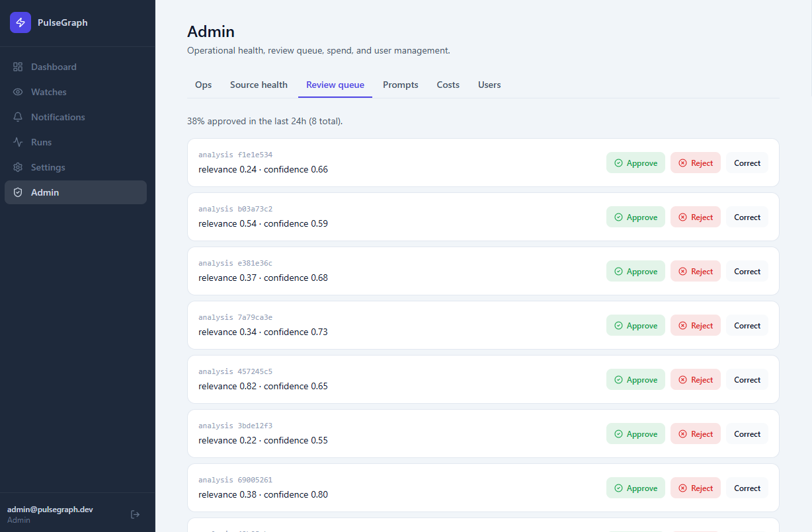
Task: Approve analysis 69005261
Action: pyautogui.click(x=635, y=488)
